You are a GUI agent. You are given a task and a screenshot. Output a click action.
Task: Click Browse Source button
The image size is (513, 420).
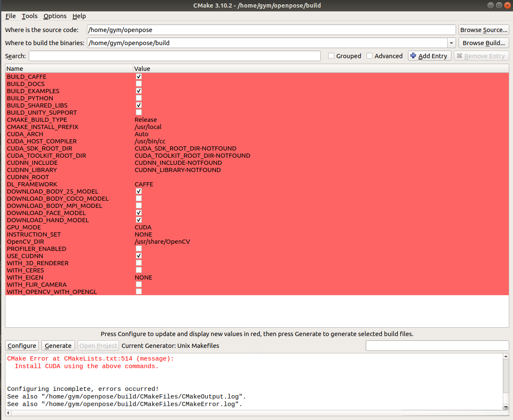pyautogui.click(x=484, y=30)
